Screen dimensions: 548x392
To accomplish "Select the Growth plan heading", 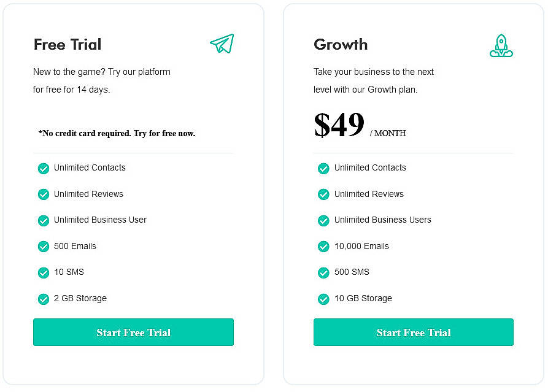I will click(341, 44).
